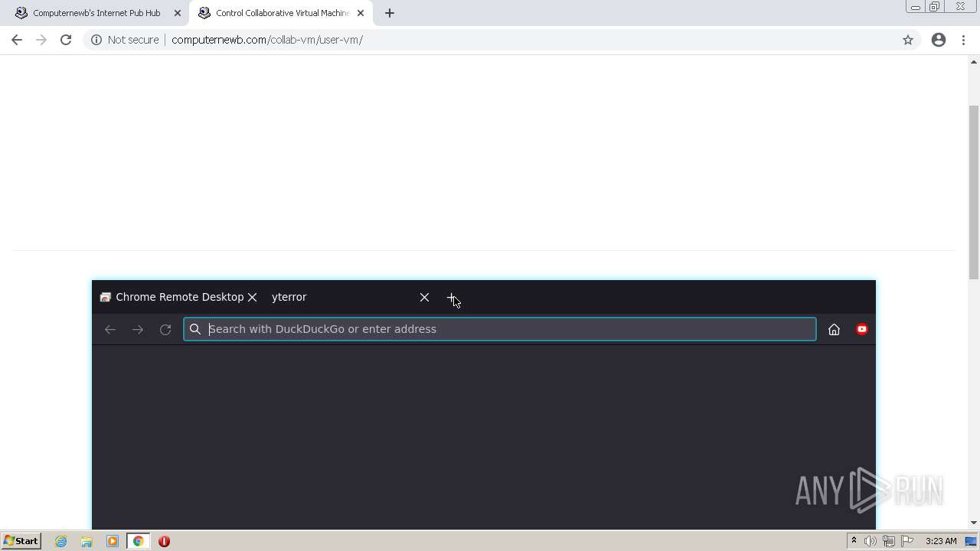Go back in VM browser
Image resolution: width=980 pixels, height=551 pixels.
[x=110, y=329]
